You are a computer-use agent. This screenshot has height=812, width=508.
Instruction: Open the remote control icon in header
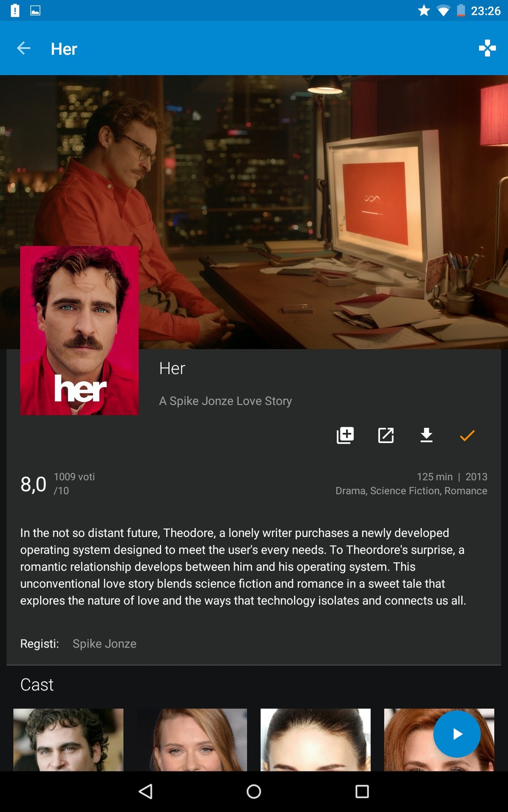(487, 48)
